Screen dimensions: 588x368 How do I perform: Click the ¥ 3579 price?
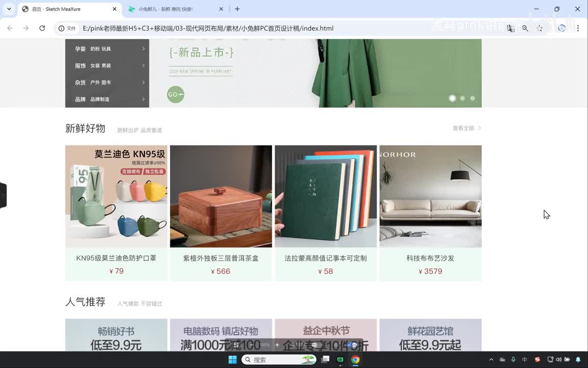coord(430,271)
